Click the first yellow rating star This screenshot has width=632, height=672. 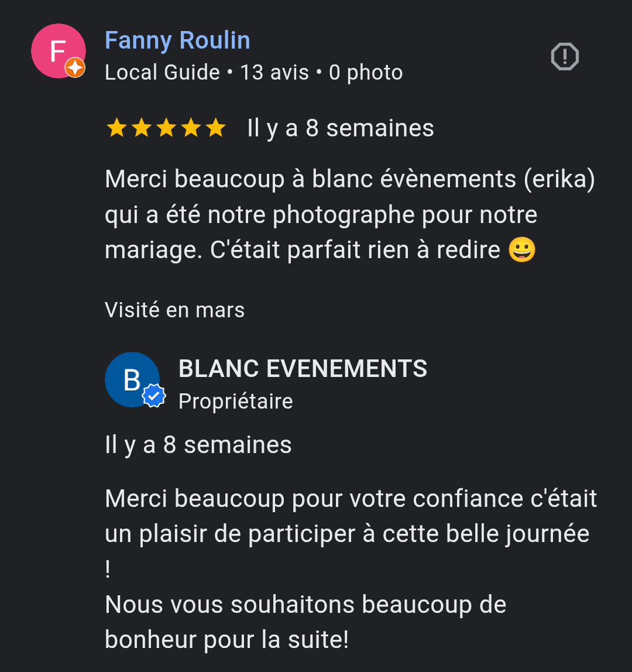(116, 128)
